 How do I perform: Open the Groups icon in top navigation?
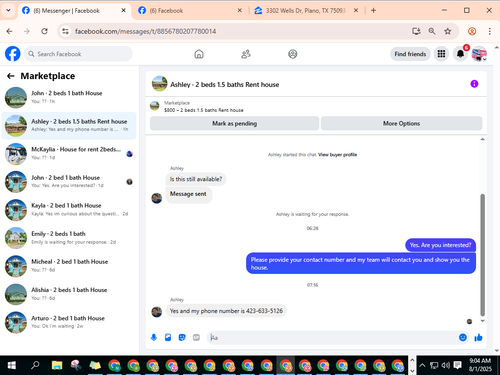[293, 54]
